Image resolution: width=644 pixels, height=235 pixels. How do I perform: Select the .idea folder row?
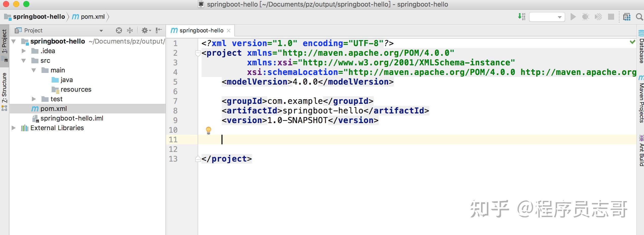88,51
